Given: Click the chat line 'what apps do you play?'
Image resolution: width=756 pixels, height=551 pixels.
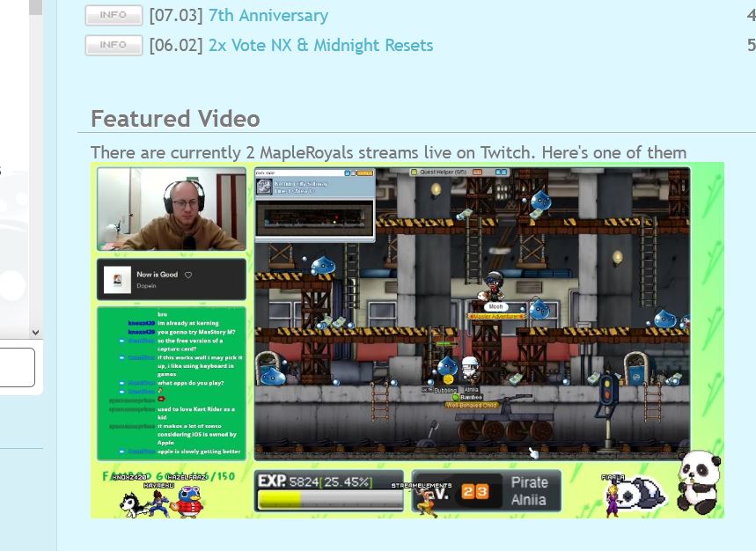Looking at the screenshot, I should 190,383.
